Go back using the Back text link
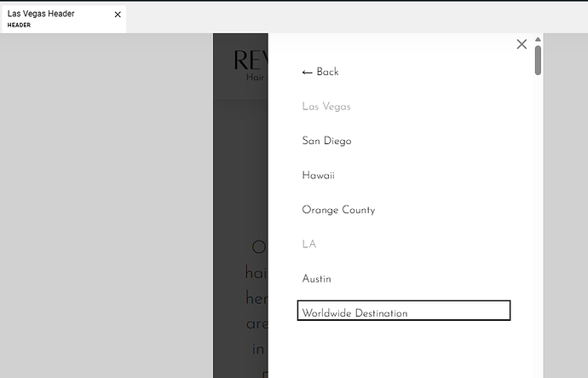 click(327, 73)
